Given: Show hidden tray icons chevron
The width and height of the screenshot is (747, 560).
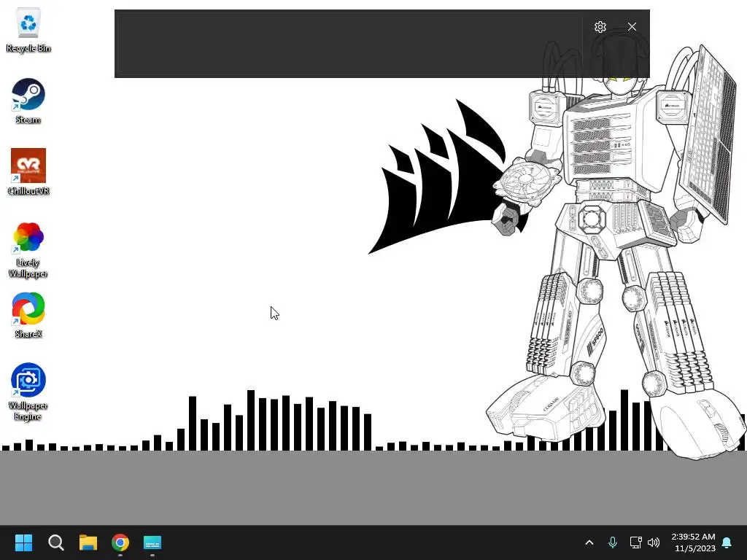Looking at the screenshot, I should pyautogui.click(x=589, y=542).
